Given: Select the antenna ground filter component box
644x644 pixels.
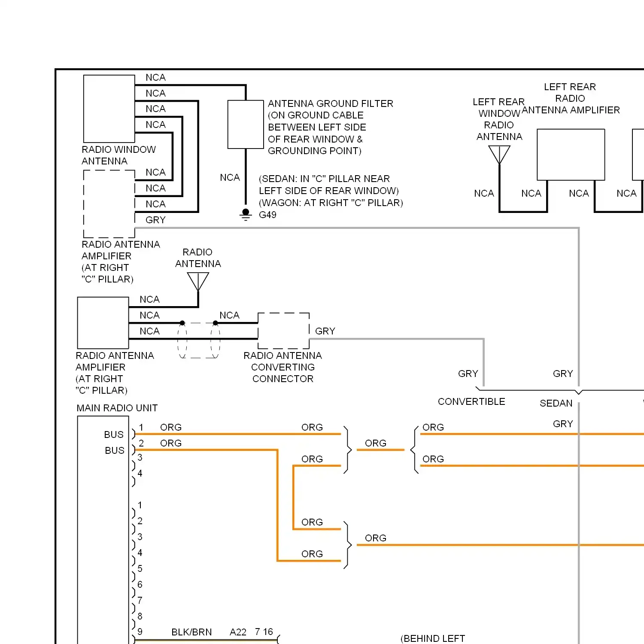Looking at the screenshot, I should pos(246,125).
